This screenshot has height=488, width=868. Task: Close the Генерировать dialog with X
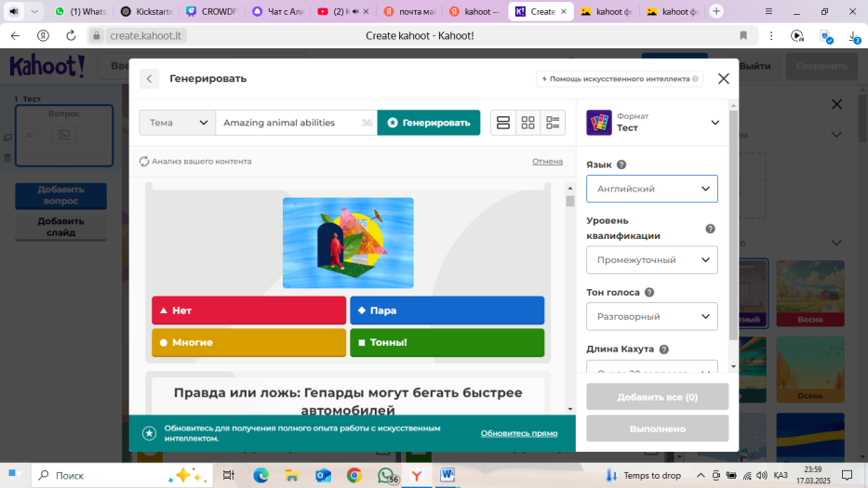[724, 79]
